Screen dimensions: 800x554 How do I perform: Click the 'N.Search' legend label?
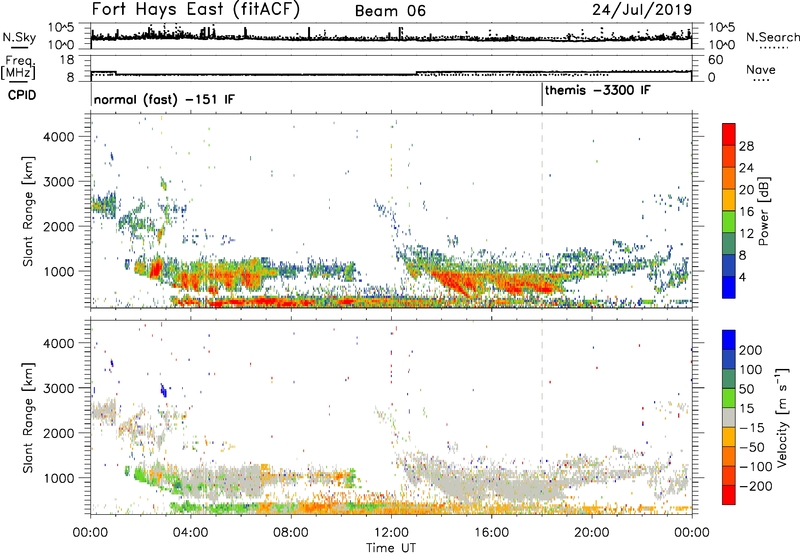(x=772, y=37)
